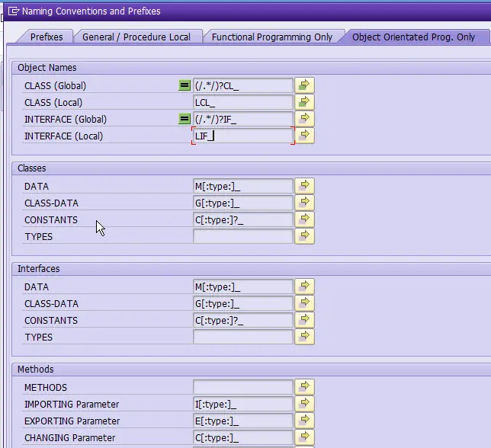Click the empty Interfaces TYPES field
The height and width of the screenshot is (448, 491).
[243, 337]
